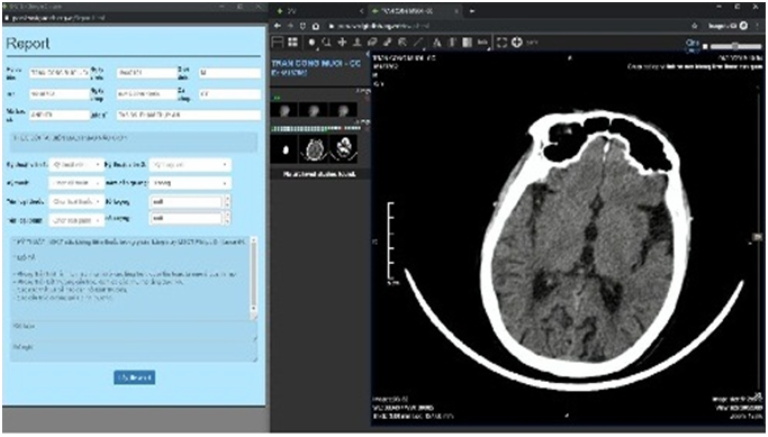The height and width of the screenshot is (437, 768).
Task: Bookmark the page with the star icon
Action: [695, 25]
